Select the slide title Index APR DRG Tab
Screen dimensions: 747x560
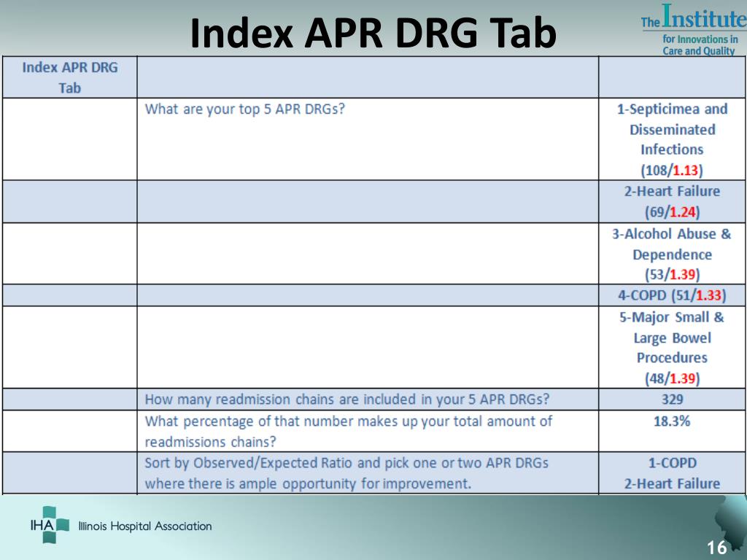[373, 32]
